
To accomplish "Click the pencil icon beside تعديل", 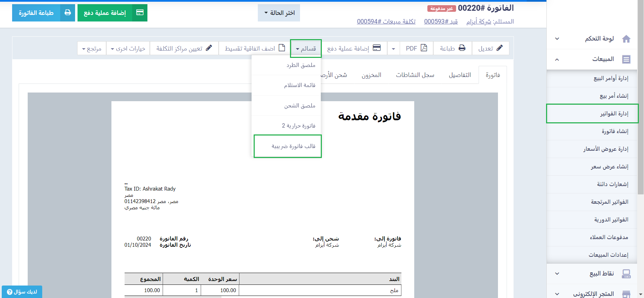I will tap(499, 48).
